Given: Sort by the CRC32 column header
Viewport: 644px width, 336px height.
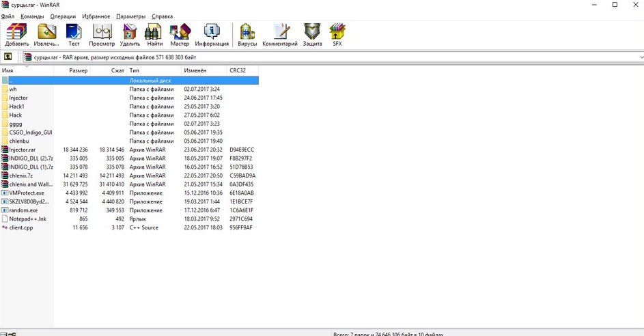Looking at the screenshot, I should (242, 70).
